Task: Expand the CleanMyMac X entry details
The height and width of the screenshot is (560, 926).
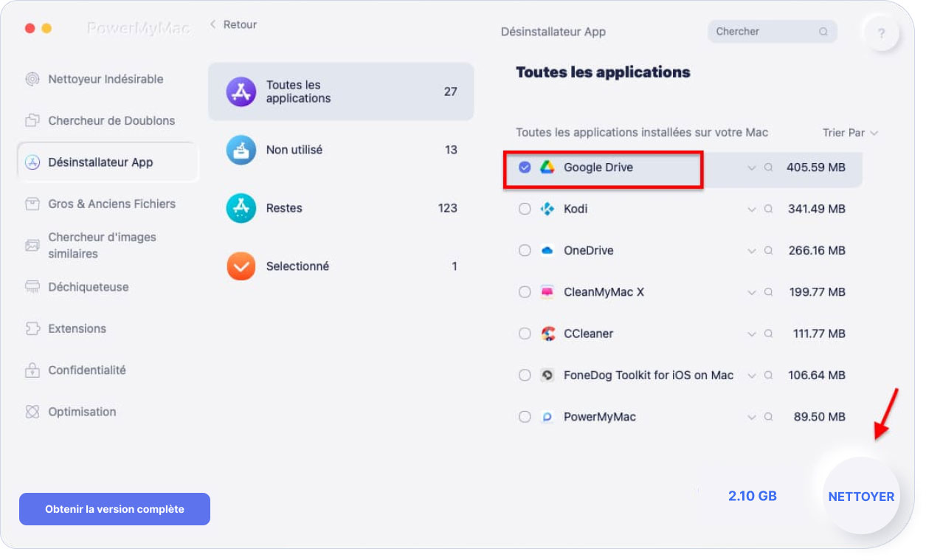Action: click(751, 292)
